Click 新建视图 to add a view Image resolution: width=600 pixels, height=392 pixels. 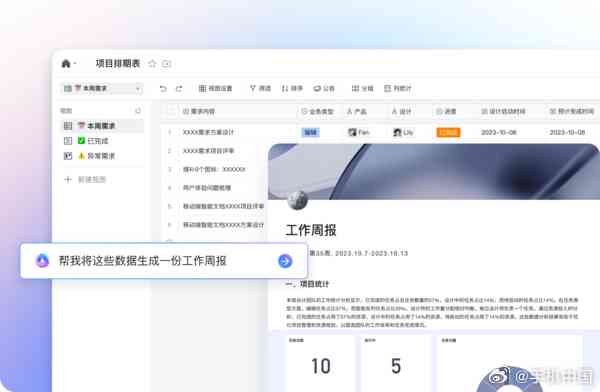(85, 180)
